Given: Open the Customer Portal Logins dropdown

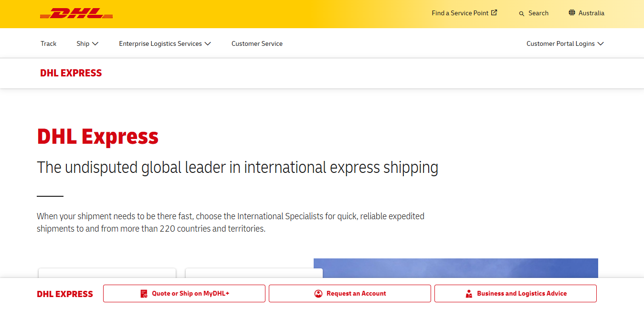Looking at the screenshot, I should click(x=565, y=43).
